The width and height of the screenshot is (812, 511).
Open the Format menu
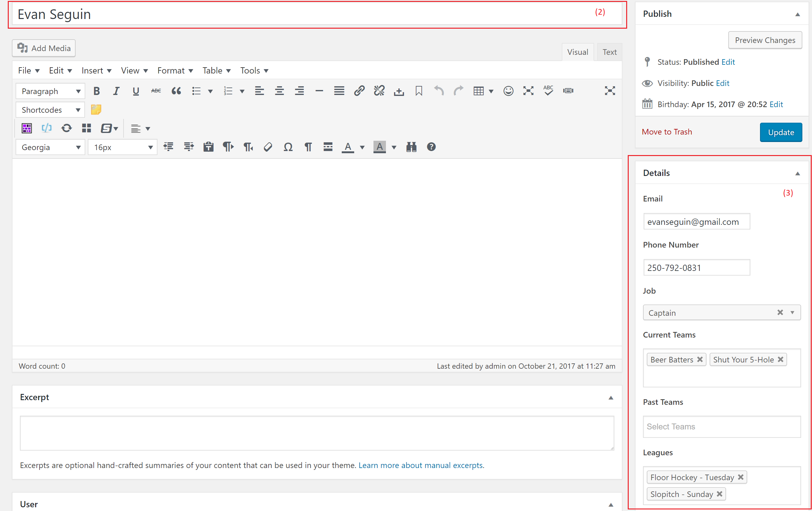[x=175, y=70]
